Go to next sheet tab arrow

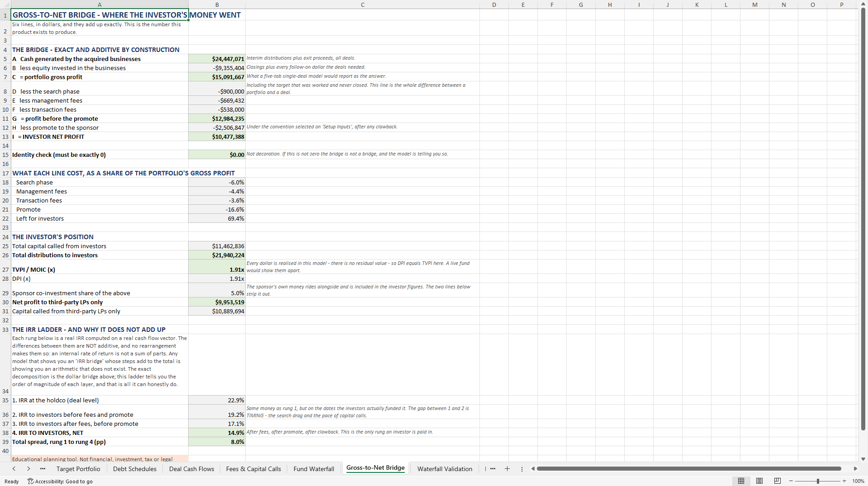[x=28, y=469]
